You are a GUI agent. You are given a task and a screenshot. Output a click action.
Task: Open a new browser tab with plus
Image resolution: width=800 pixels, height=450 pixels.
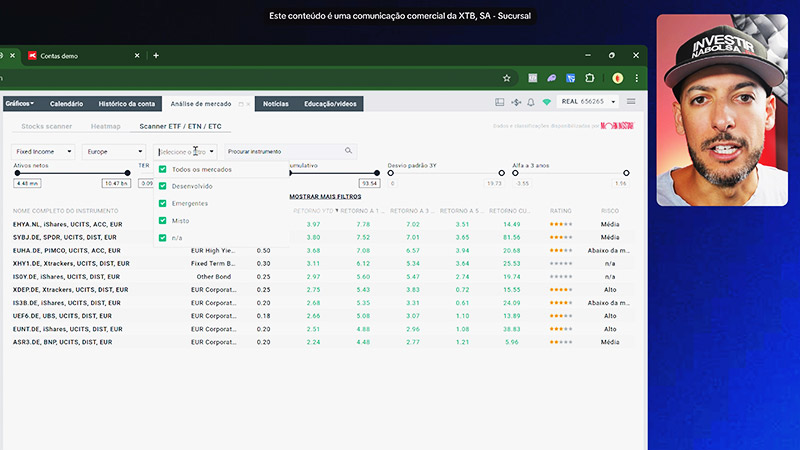pos(156,56)
